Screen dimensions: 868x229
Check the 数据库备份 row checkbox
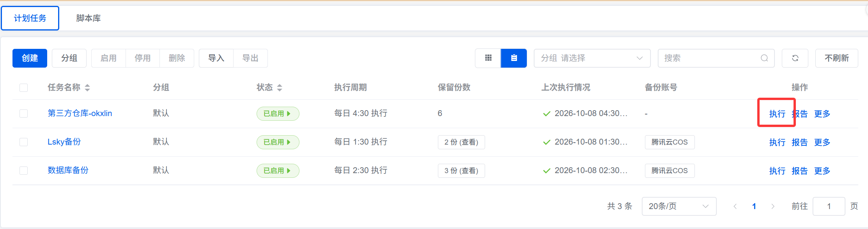[23, 170]
